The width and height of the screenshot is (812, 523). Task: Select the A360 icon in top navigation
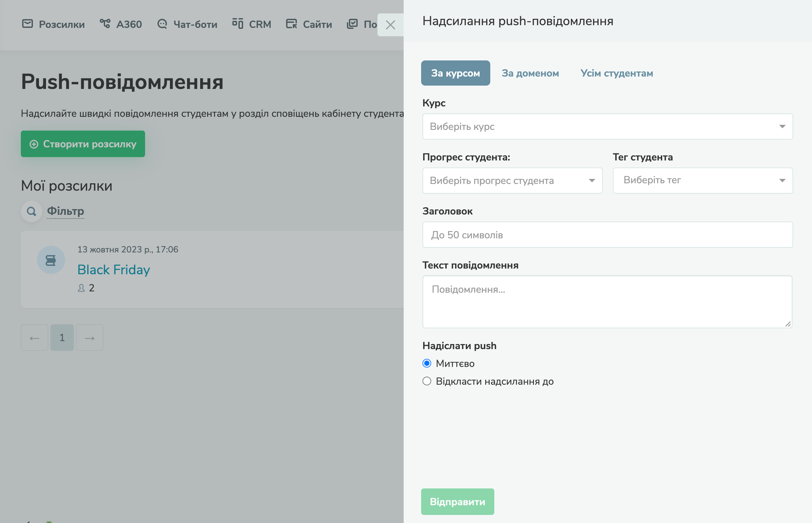[106, 24]
